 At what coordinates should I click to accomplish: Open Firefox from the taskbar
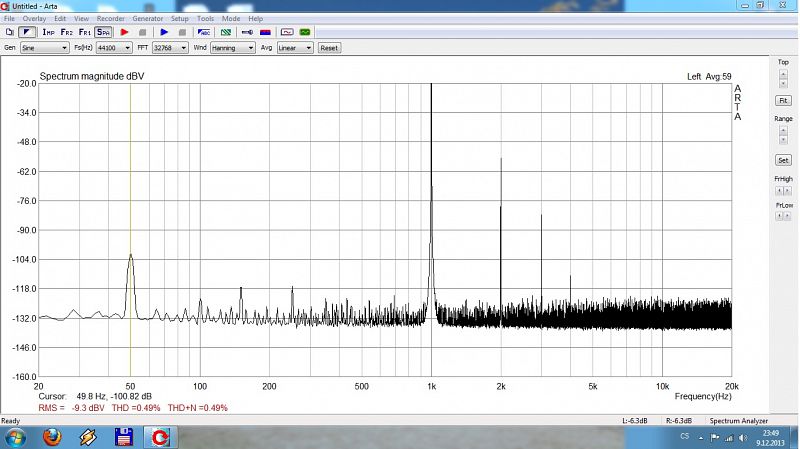click(x=52, y=438)
